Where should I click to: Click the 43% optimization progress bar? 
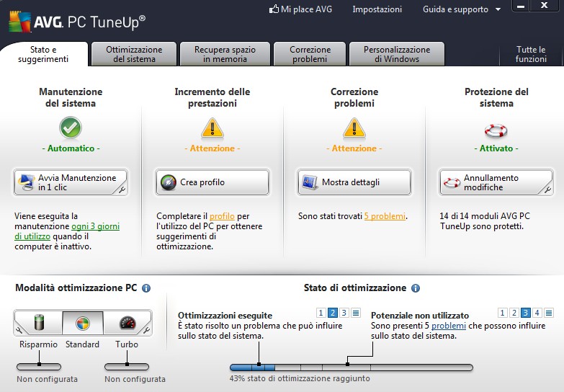click(x=352, y=367)
